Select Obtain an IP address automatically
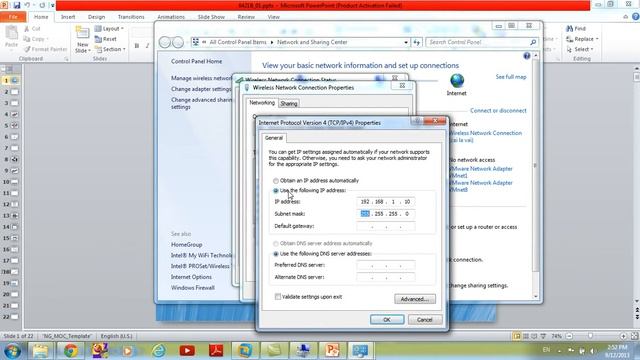The width and height of the screenshot is (640, 360). pos(276,181)
